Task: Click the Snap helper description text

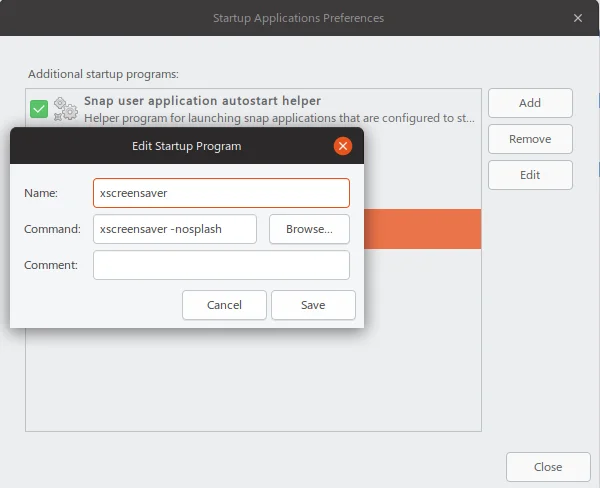Action: pyautogui.click(x=279, y=118)
